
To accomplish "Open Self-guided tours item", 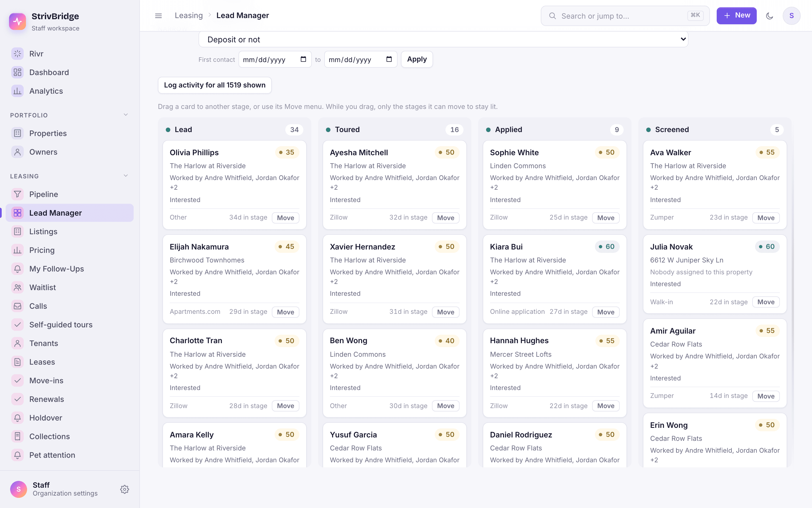I will click(69, 325).
